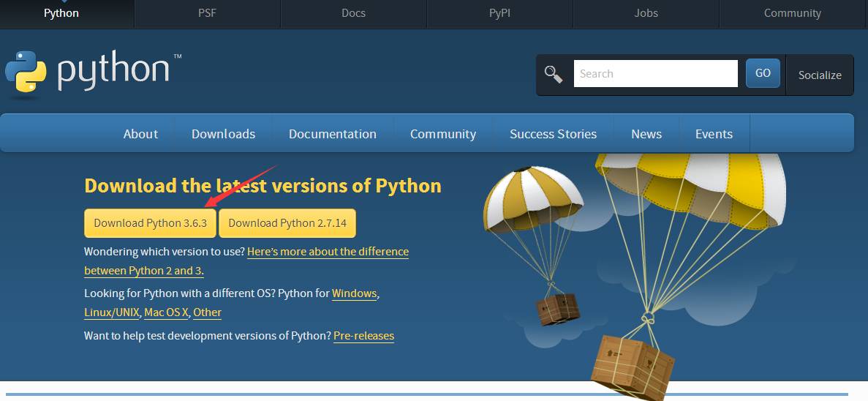Open the Community top tab

793,13
